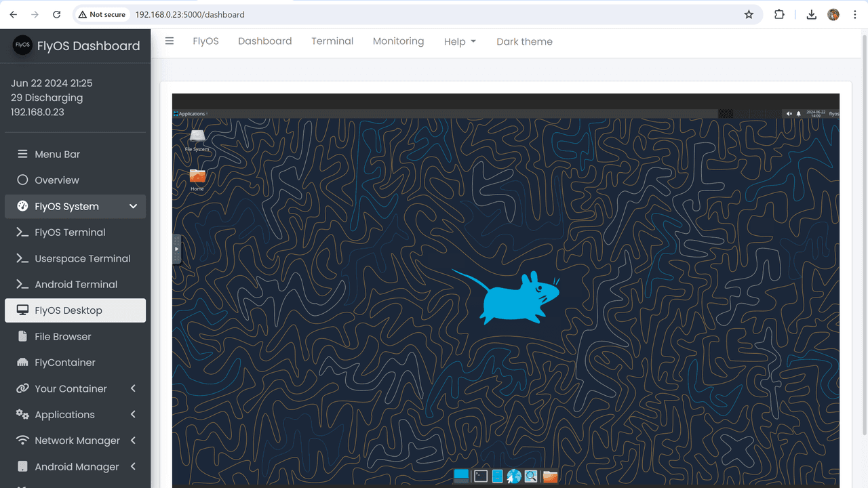Launch the web browser globe icon in dock

[514, 476]
